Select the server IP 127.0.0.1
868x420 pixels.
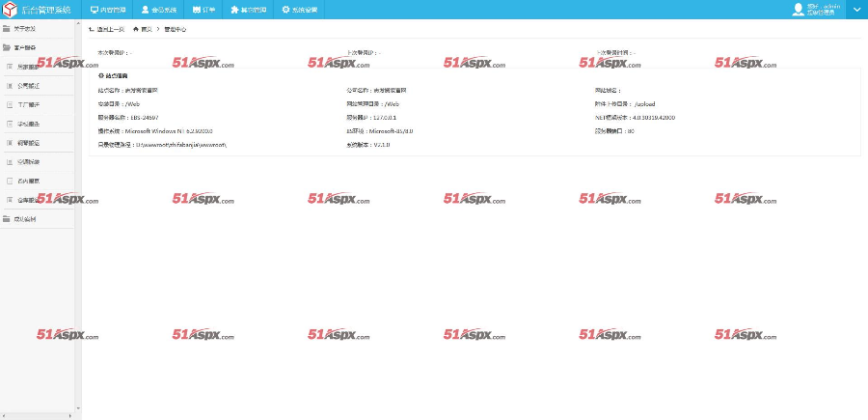pyautogui.click(x=385, y=118)
